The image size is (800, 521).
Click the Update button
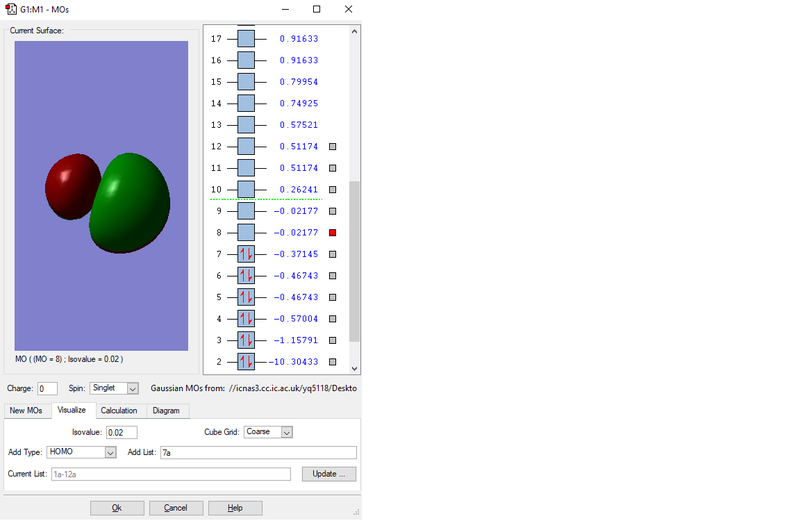pos(329,474)
